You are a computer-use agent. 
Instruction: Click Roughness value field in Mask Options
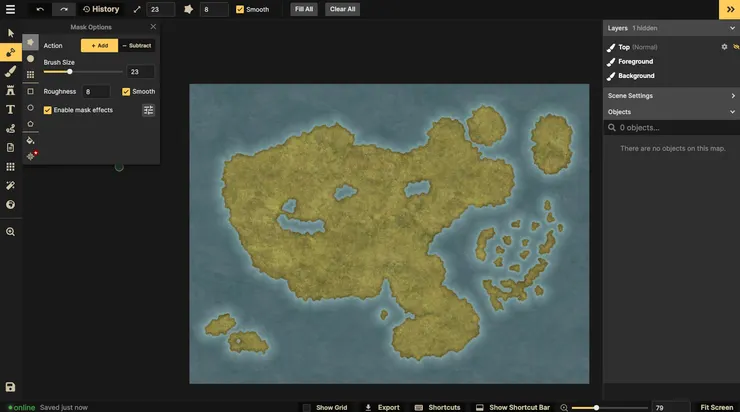coord(96,92)
